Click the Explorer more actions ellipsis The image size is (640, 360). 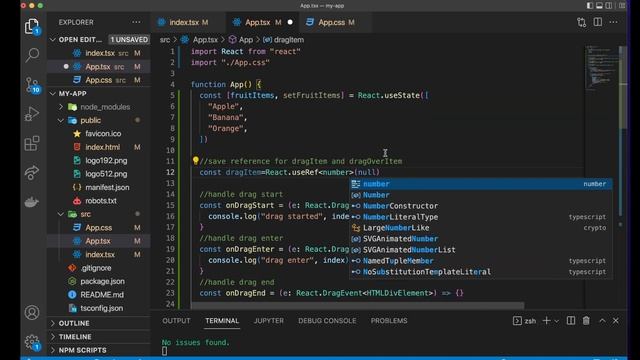[x=136, y=22]
